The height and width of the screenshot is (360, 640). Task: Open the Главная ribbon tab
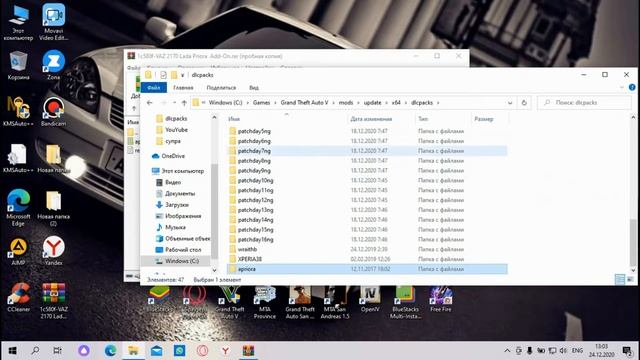(183, 87)
